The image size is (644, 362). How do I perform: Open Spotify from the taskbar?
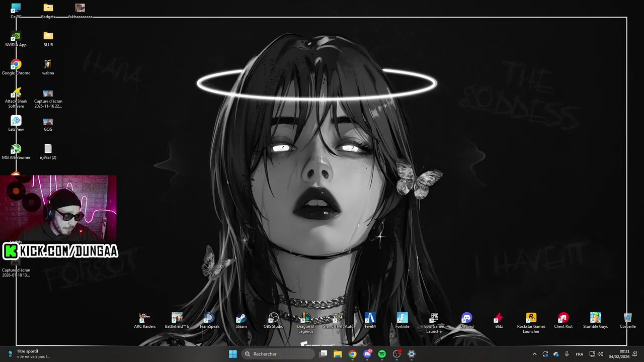coord(382,354)
